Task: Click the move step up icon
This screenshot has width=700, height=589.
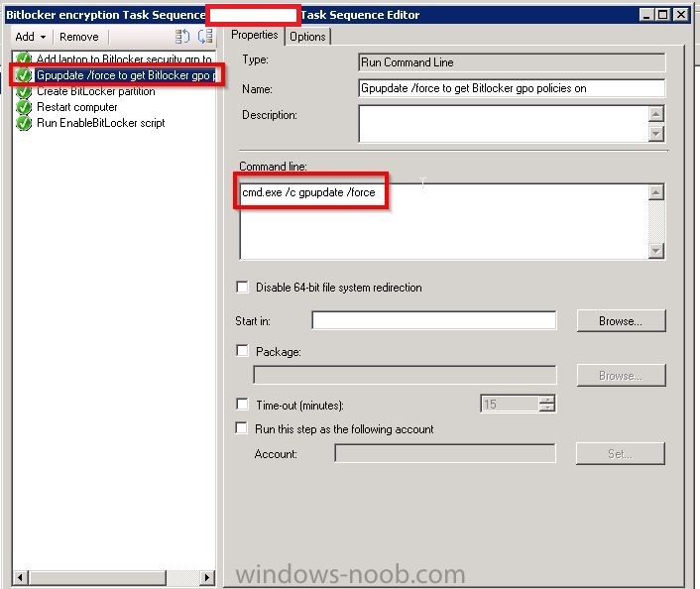Action: (182, 36)
